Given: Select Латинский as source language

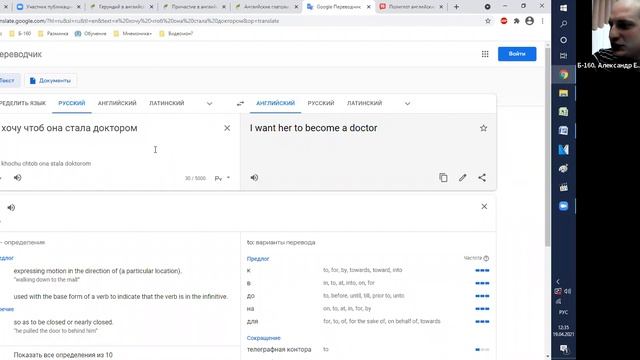Looking at the screenshot, I should [x=167, y=103].
